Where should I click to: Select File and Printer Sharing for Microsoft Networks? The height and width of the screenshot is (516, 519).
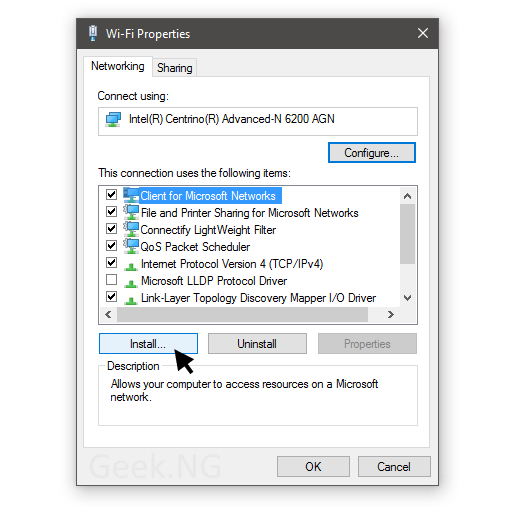249,213
